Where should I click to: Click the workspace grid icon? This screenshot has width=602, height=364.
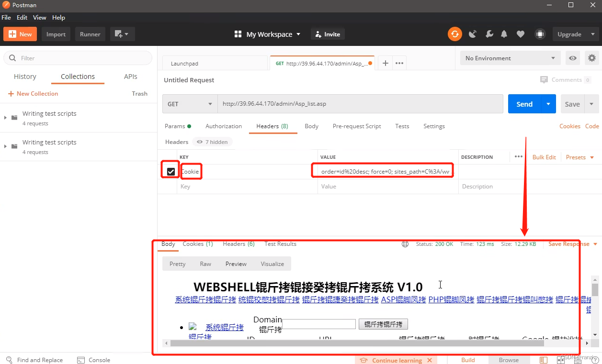pyautogui.click(x=238, y=34)
